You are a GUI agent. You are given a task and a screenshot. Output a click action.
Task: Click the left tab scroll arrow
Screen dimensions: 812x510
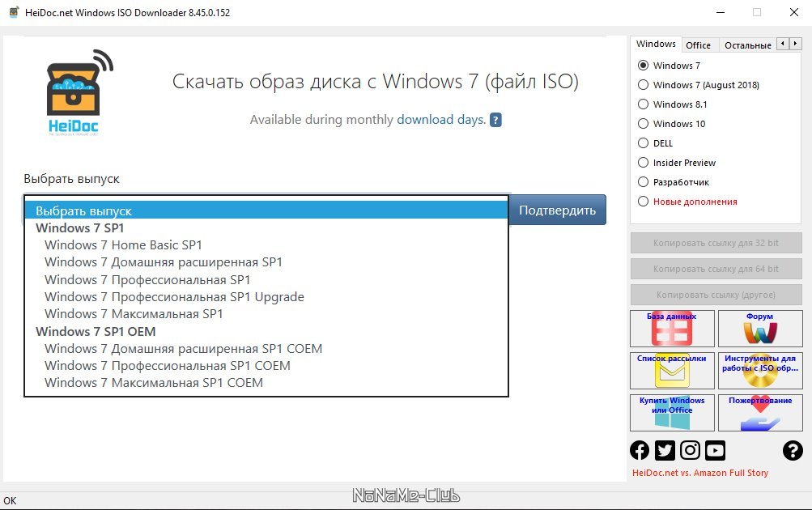click(783, 44)
